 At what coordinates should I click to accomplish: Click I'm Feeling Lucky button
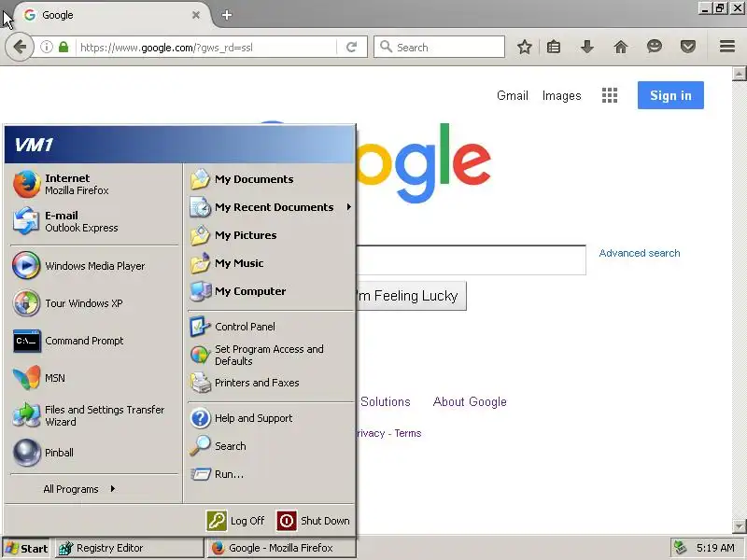coord(411,296)
